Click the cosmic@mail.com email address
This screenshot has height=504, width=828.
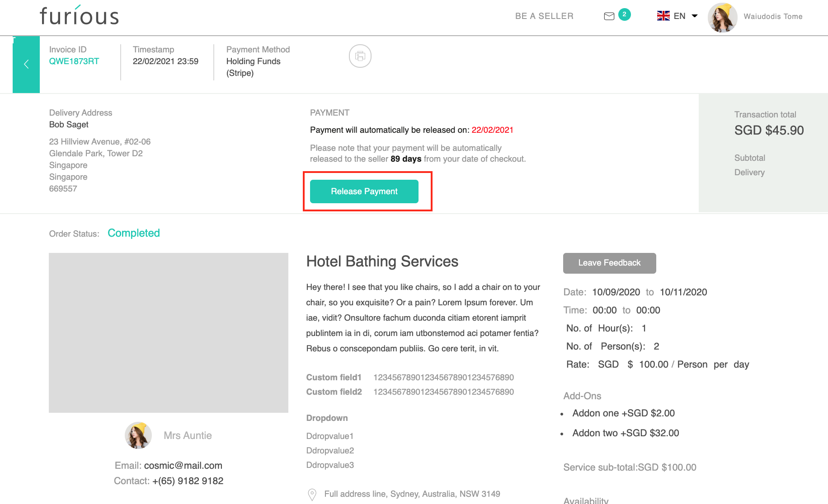click(x=183, y=465)
